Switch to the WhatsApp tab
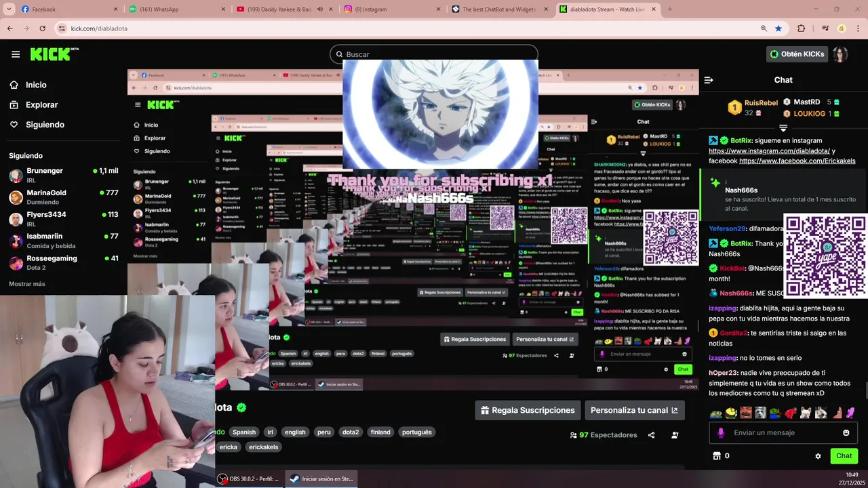Screen dimensions: 868x488 (176, 9)
